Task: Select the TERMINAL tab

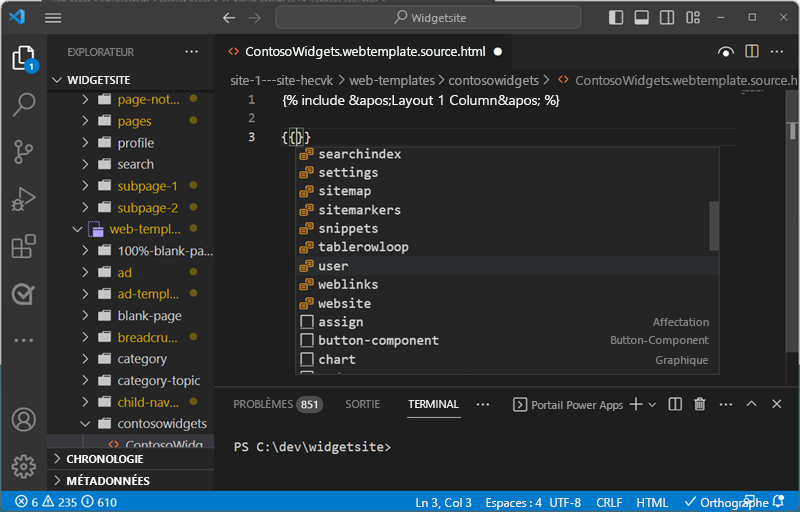Action: pyautogui.click(x=434, y=404)
